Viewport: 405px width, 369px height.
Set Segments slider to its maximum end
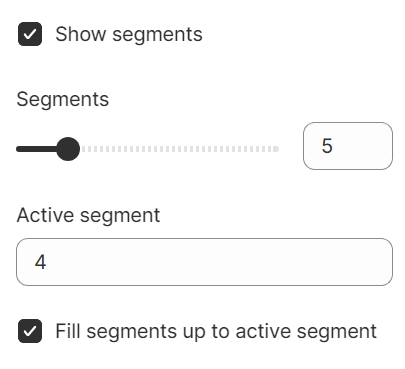(277, 149)
